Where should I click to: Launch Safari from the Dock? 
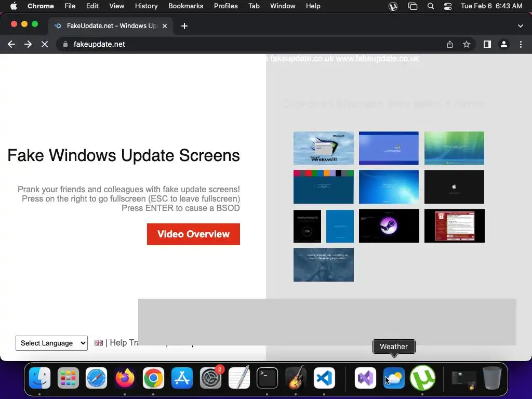pyautogui.click(x=96, y=378)
